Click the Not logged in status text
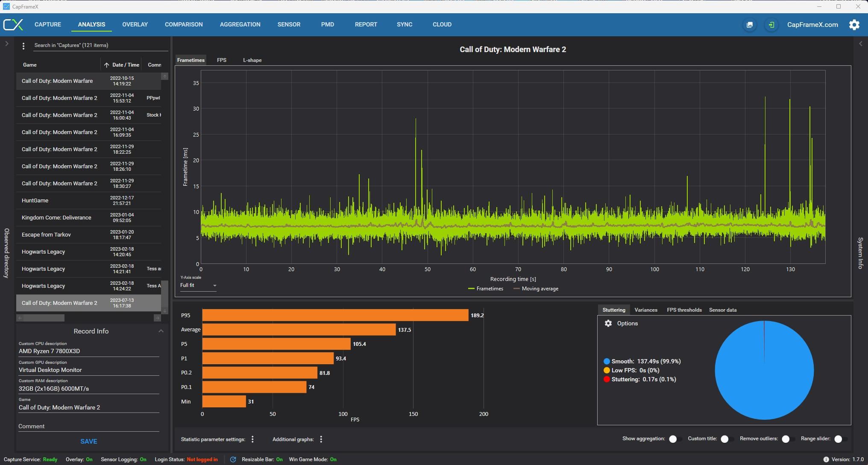This screenshot has height=465, width=868. point(202,459)
